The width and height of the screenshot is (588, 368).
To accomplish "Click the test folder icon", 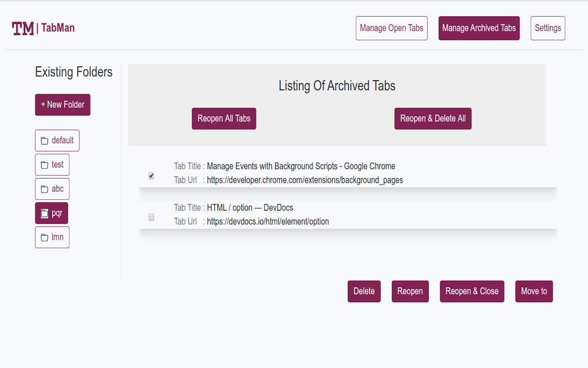I will [45, 165].
